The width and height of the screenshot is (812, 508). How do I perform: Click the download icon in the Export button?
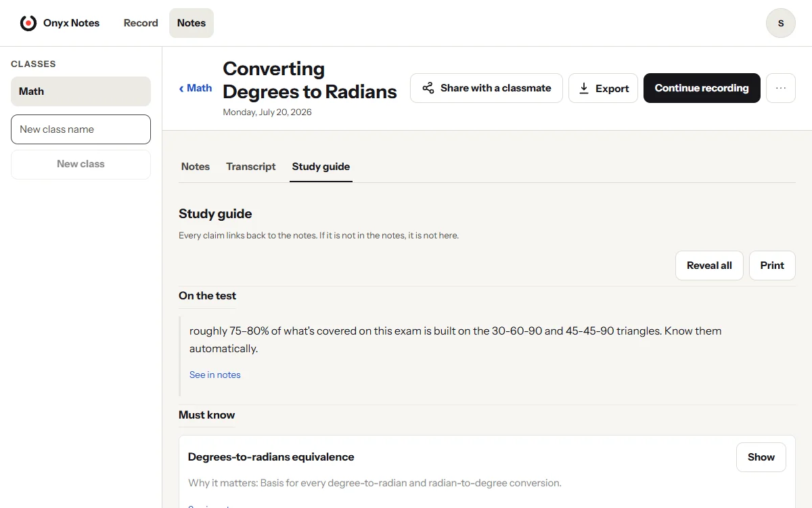584,88
